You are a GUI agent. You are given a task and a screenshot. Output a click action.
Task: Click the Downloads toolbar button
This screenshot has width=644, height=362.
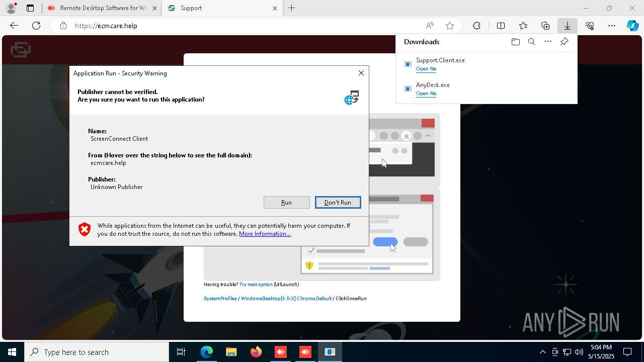pyautogui.click(x=567, y=26)
